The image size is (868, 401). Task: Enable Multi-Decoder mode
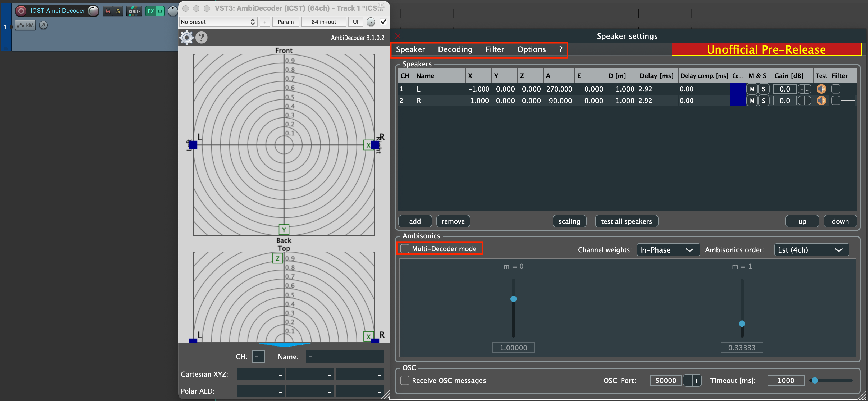405,248
